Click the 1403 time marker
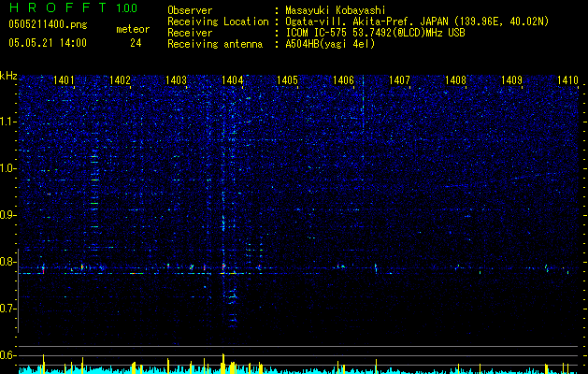This screenshot has height=374, width=588. point(176,79)
